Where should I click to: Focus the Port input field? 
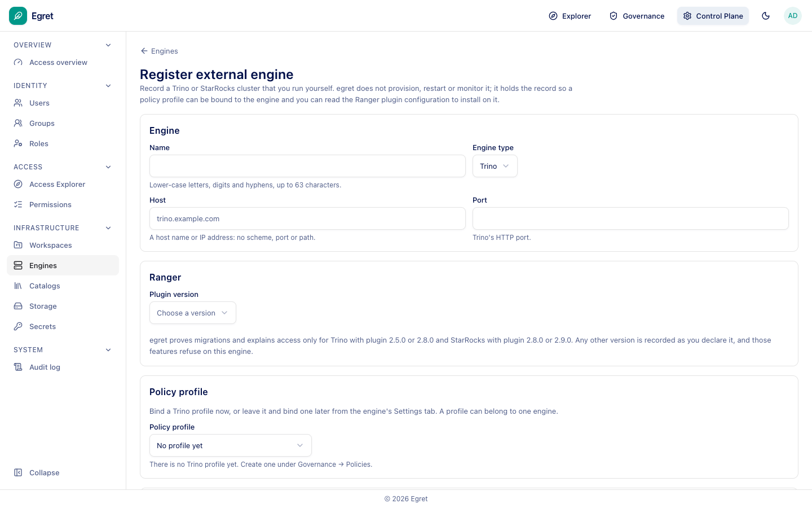click(630, 219)
